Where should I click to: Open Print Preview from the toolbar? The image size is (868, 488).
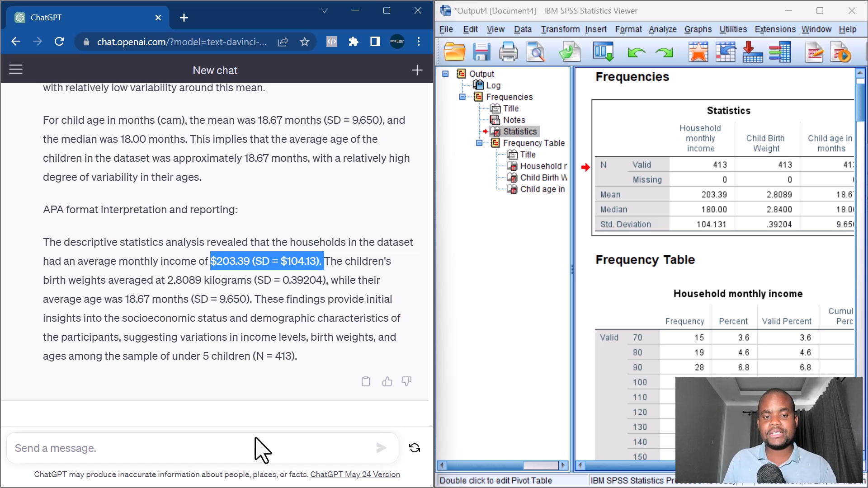(x=536, y=52)
